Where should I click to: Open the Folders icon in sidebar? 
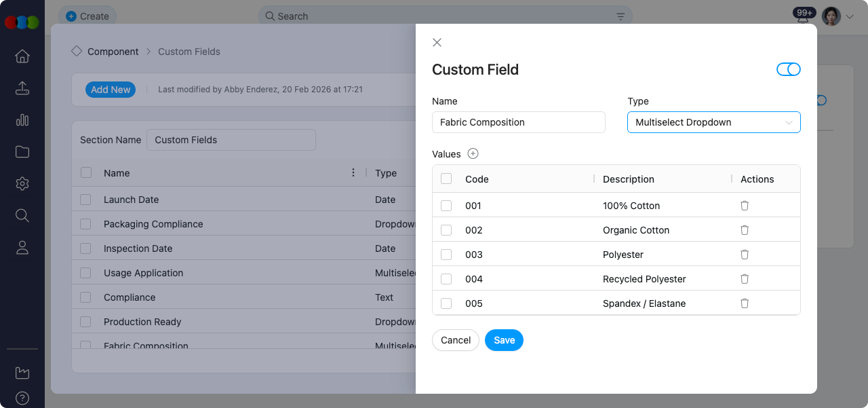[x=22, y=151]
